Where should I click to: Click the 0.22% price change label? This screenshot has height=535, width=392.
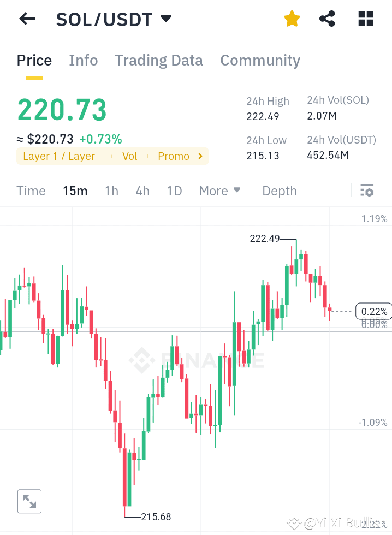[373, 311]
